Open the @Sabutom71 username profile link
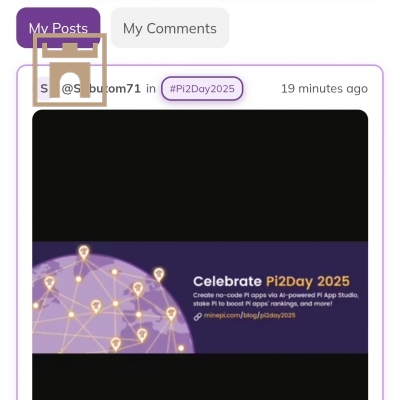The height and width of the screenshot is (400, 400). pos(101,89)
